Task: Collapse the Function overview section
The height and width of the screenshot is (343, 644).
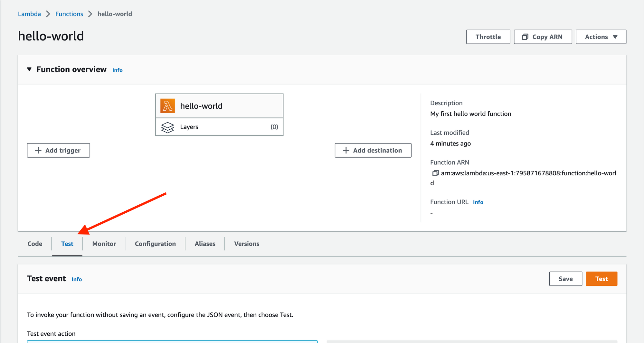Action: [x=29, y=69]
